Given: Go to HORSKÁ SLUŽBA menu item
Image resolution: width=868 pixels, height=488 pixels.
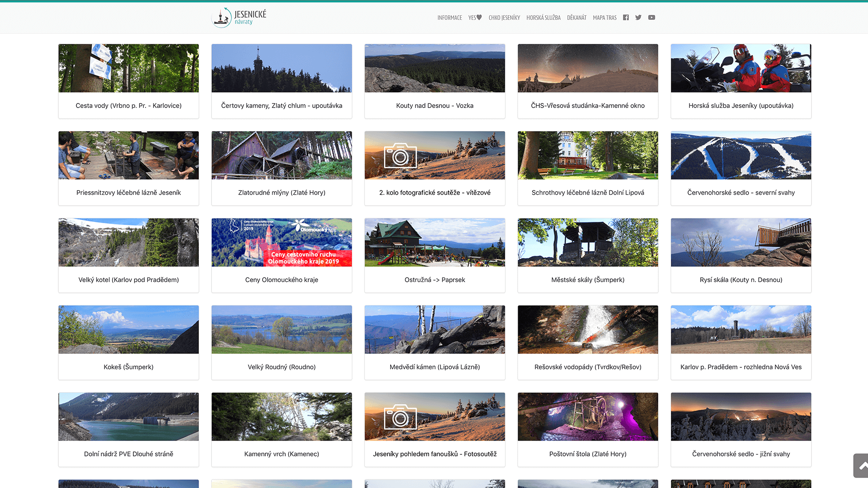Looking at the screenshot, I should pos(543,18).
